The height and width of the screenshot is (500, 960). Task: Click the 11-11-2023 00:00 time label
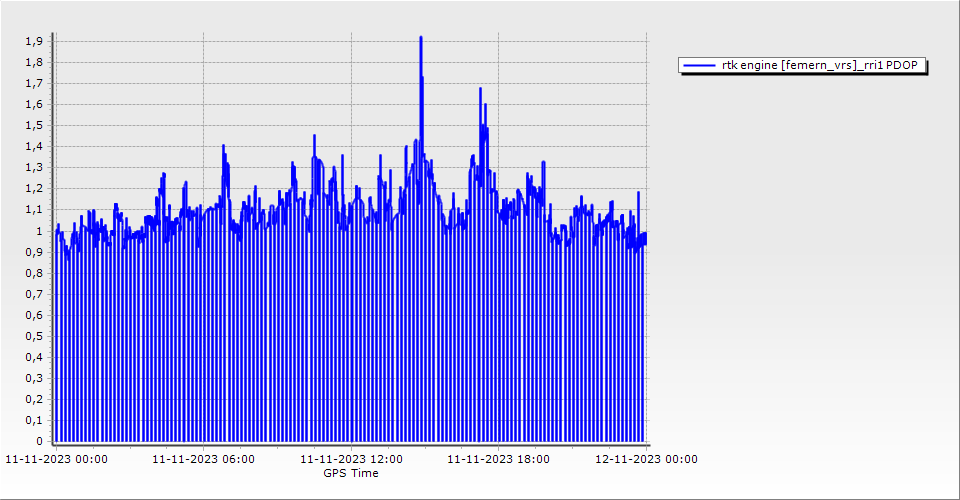[57, 460]
